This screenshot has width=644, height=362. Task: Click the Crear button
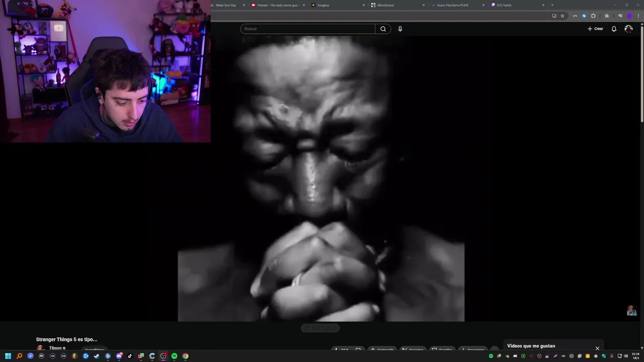(x=595, y=29)
